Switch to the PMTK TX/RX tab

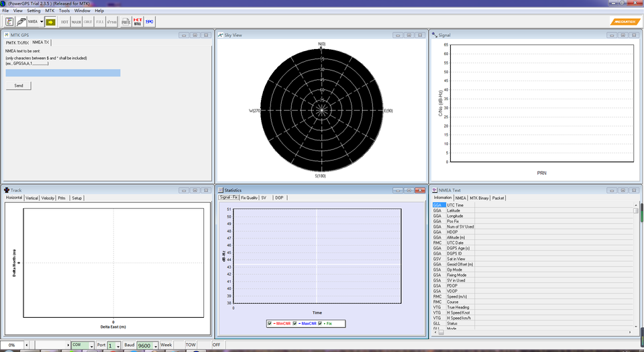17,42
